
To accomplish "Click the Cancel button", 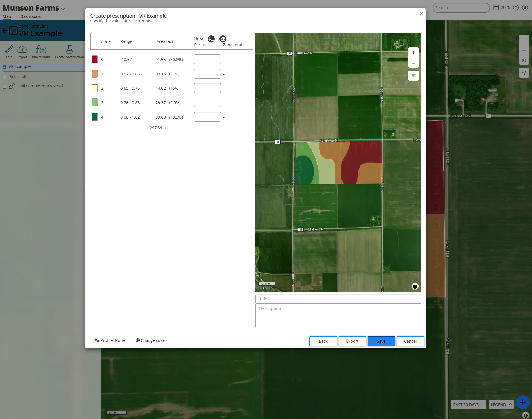I will (x=410, y=341).
